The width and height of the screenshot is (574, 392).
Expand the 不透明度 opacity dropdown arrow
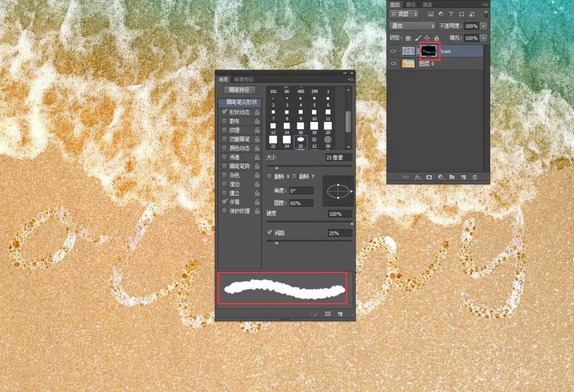[x=483, y=26]
